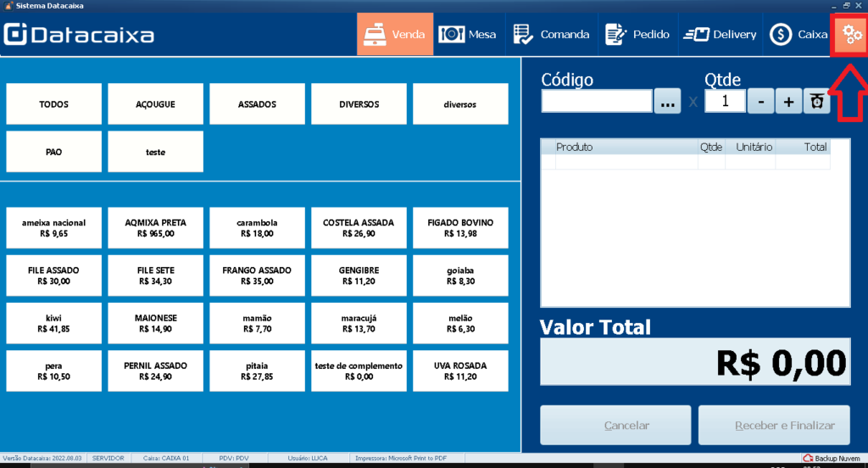Open the Delivery module
Viewport: 868px width, 468px height.
pos(721,35)
